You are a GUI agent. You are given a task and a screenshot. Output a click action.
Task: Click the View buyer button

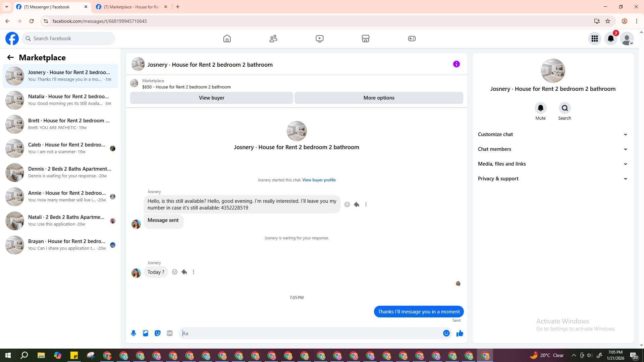(211, 98)
